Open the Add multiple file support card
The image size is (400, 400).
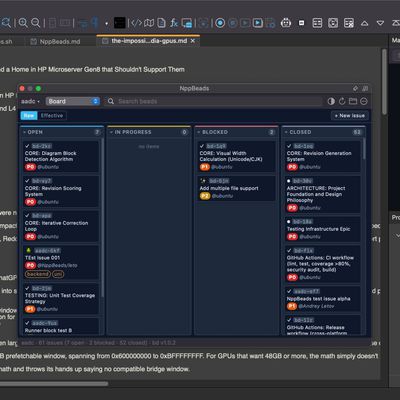pos(236,188)
